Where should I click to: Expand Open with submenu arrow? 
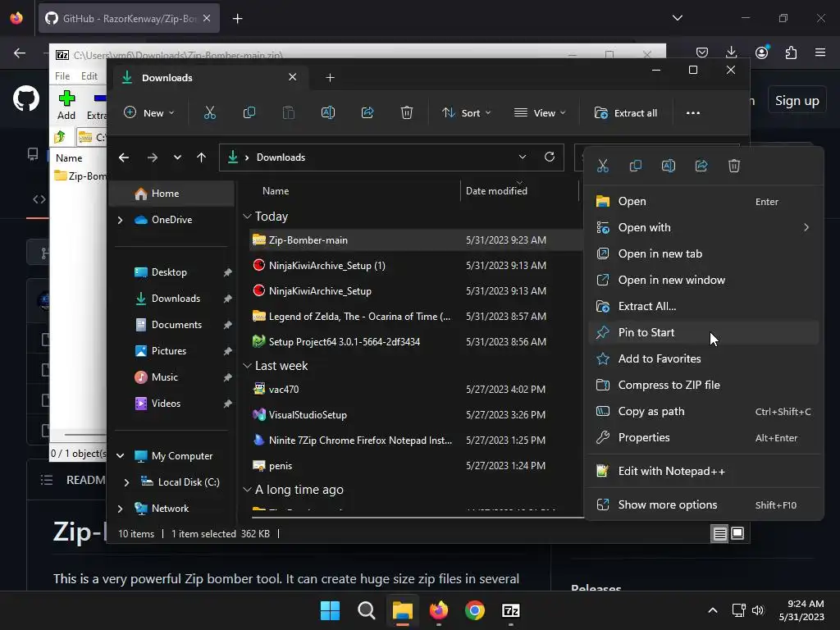pos(806,228)
